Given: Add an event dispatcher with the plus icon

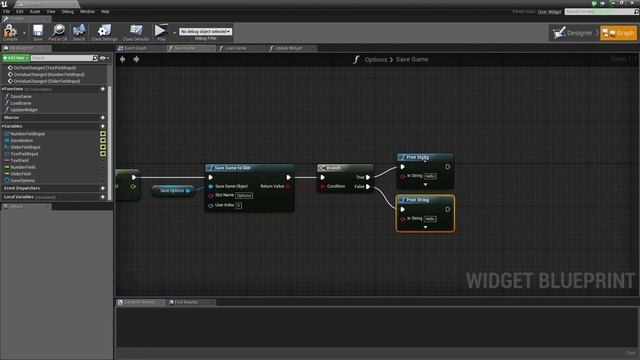Looking at the screenshot, I should coord(102,188).
